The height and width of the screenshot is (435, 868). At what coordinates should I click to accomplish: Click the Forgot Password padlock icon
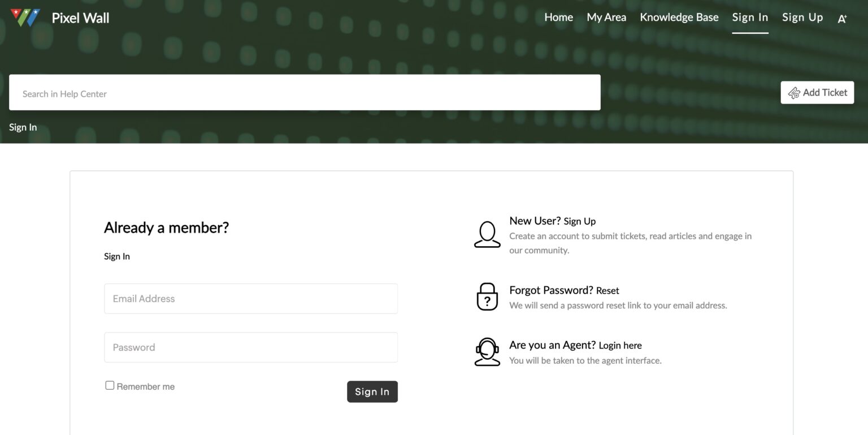pyautogui.click(x=487, y=297)
